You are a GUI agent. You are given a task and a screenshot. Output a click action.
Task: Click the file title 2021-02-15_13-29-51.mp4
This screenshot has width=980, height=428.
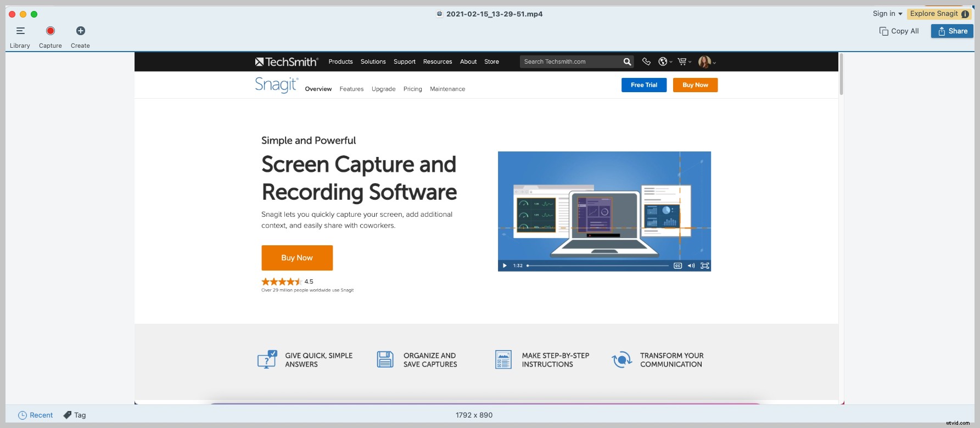pos(494,14)
